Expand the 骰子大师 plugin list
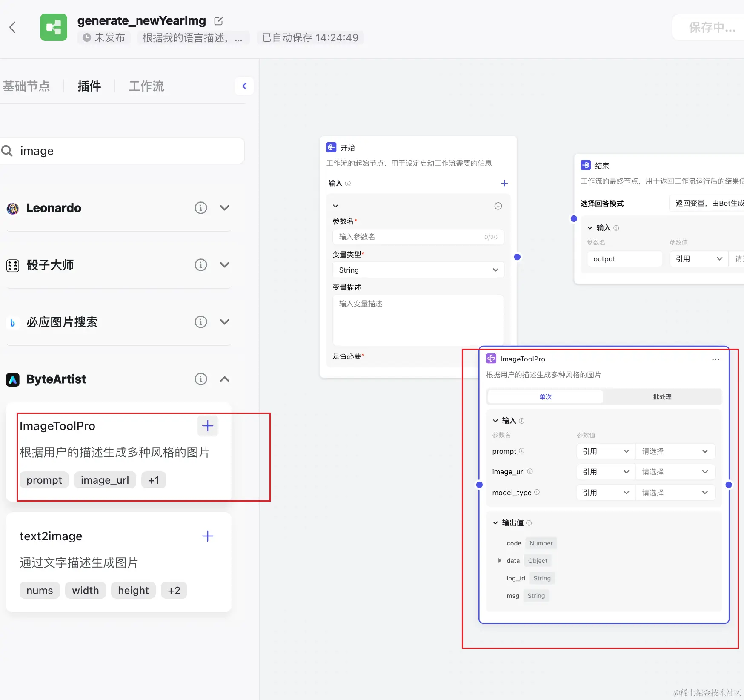 click(x=225, y=265)
